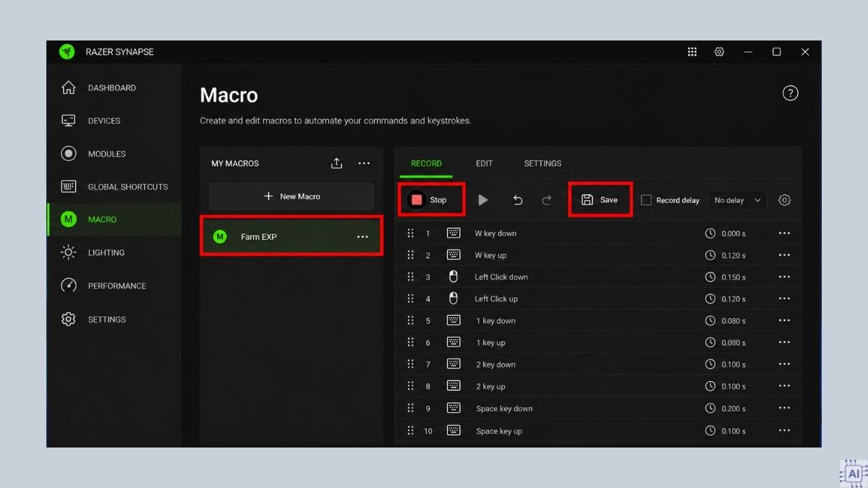Open the apps grid icon in title bar
The width and height of the screenshot is (868, 488).
pos(692,52)
